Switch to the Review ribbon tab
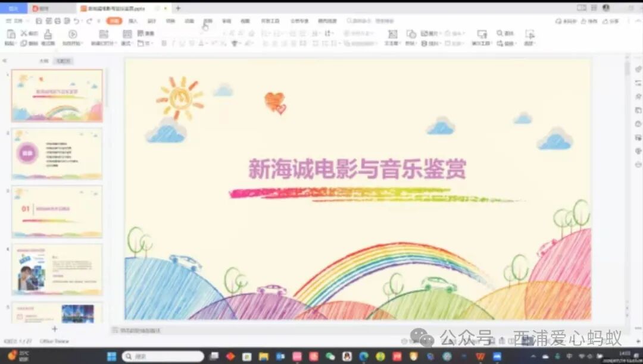Image resolution: width=643 pixels, height=364 pixels. [227, 21]
